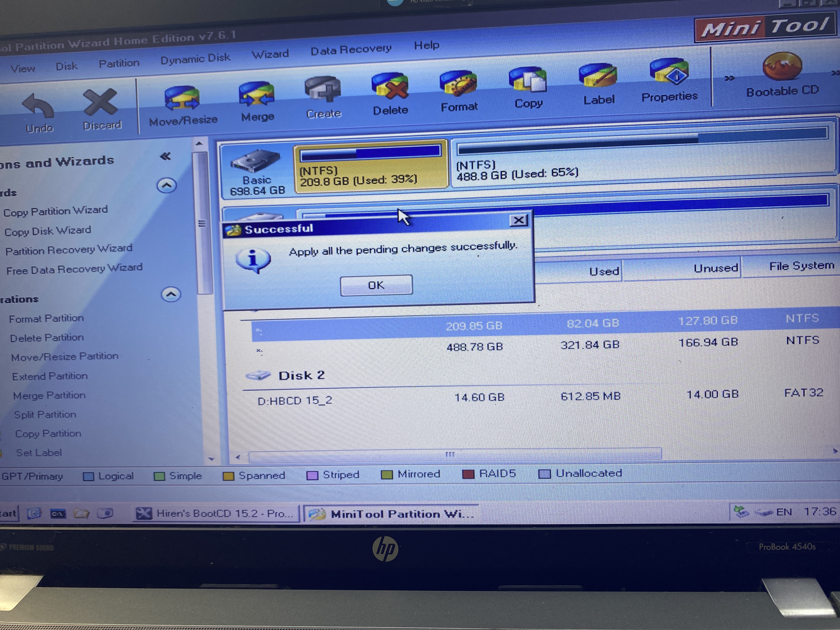Open Partition Recovery Wizard
Viewport: 840px width, 630px height.
[x=69, y=250]
